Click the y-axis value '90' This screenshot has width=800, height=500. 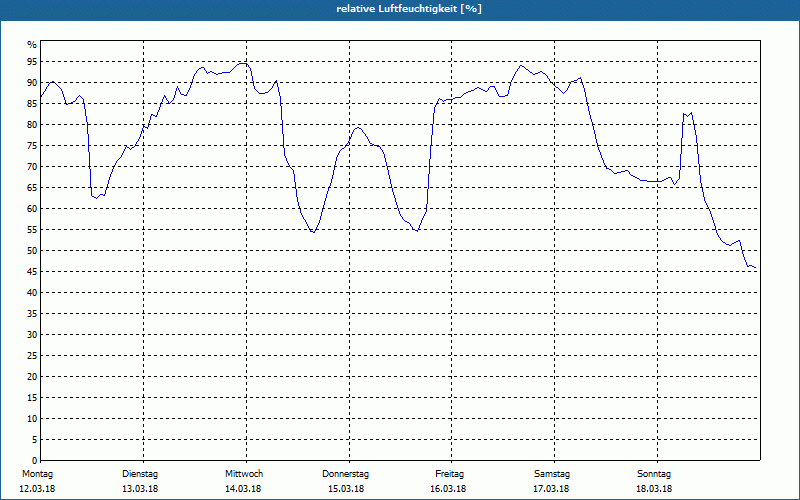click(x=32, y=83)
